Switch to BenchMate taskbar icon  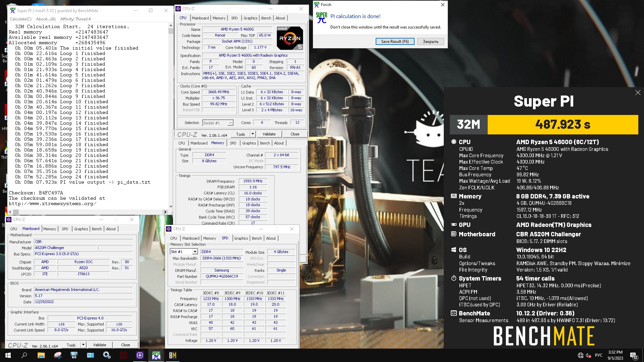(173, 355)
